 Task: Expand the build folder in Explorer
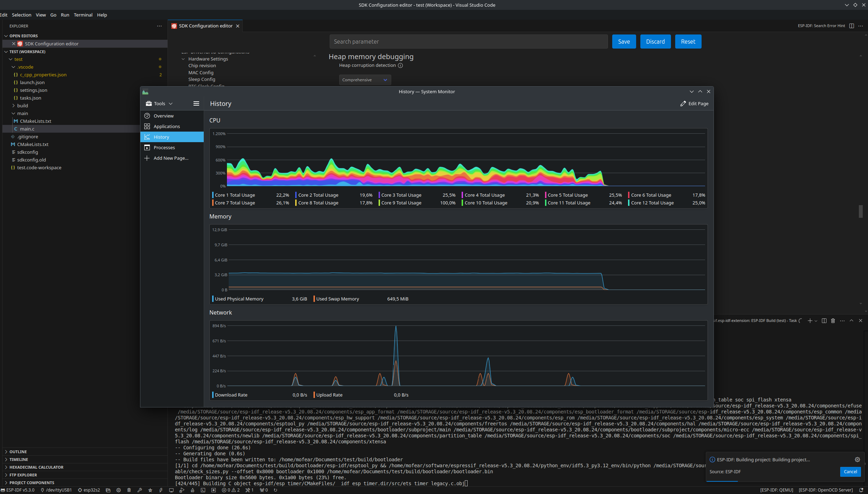[x=23, y=106]
